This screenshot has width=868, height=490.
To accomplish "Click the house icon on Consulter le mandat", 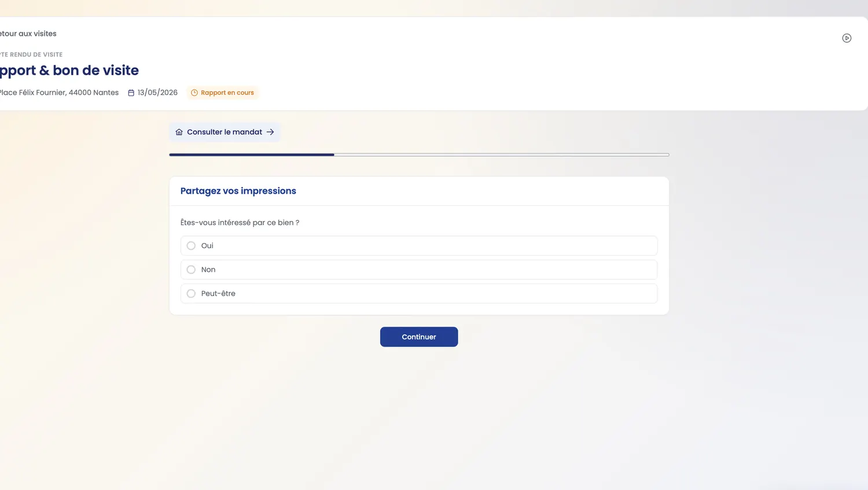I will point(179,132).
